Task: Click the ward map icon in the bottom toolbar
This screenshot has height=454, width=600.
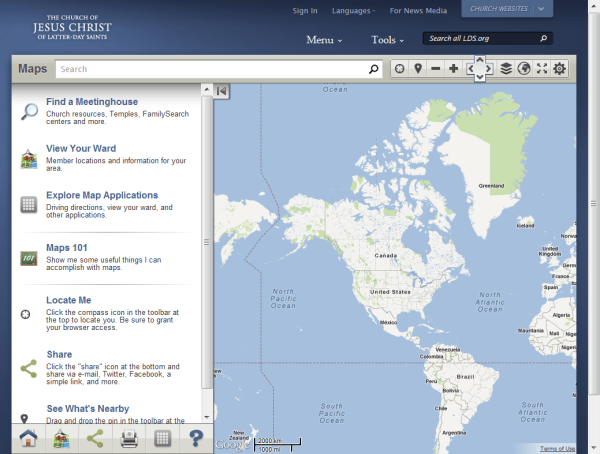Action: (x=62, y=438)
